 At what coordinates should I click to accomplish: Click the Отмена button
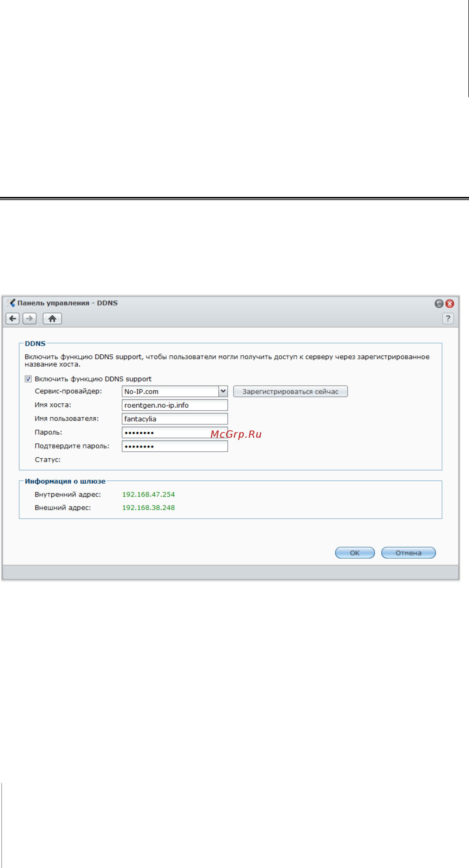click(x=408, y=553)
